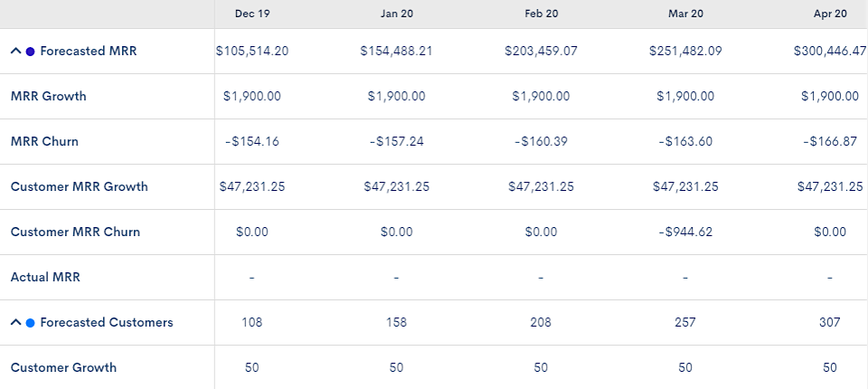Select the Dec 19 column header

coord(251,14)
